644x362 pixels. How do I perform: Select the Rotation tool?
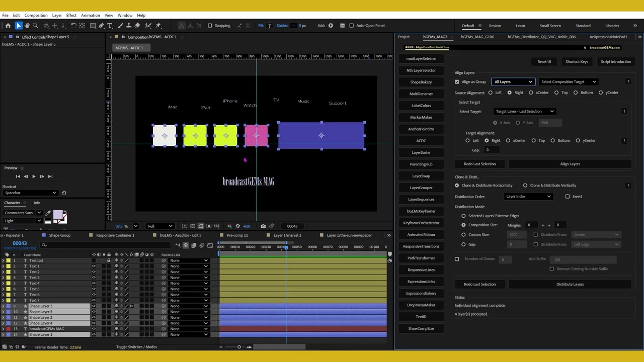(73, 26)
